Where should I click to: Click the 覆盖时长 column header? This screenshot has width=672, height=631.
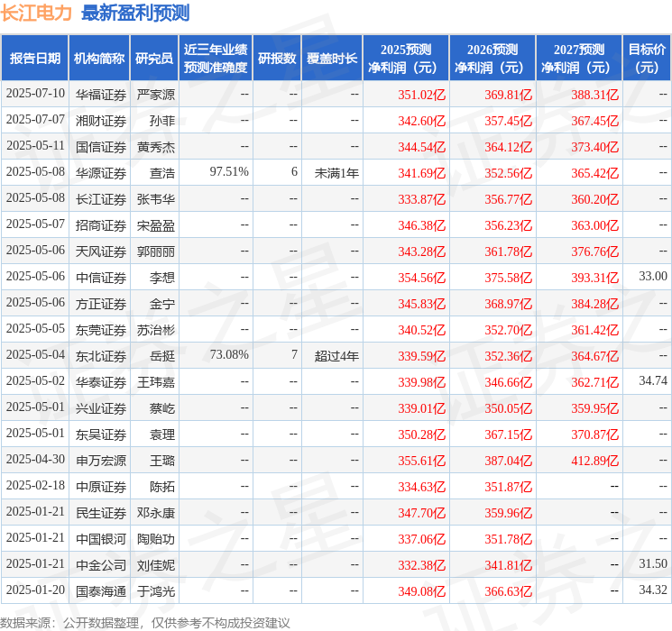click(332, 59)
